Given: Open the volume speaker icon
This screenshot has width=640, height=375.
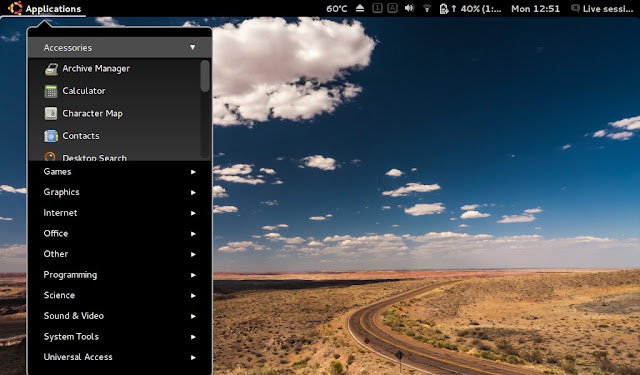Looking at the screenshot, I should point(409,8).
